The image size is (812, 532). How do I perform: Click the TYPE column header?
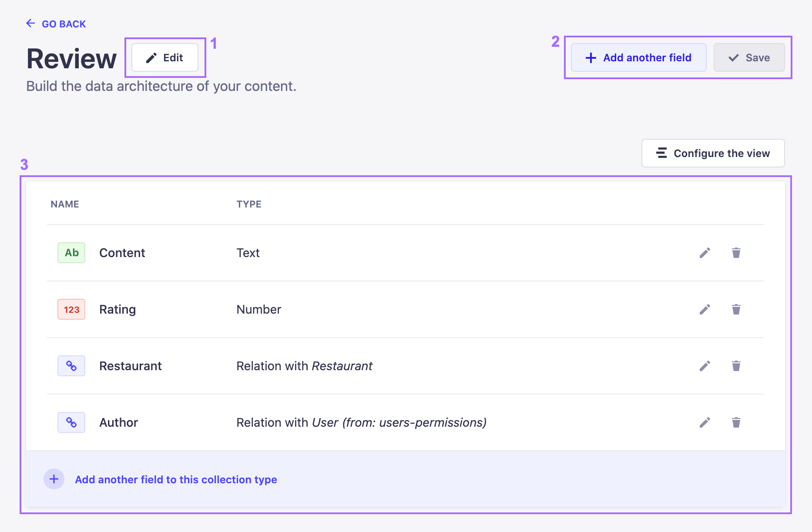(x=249, y=204)
